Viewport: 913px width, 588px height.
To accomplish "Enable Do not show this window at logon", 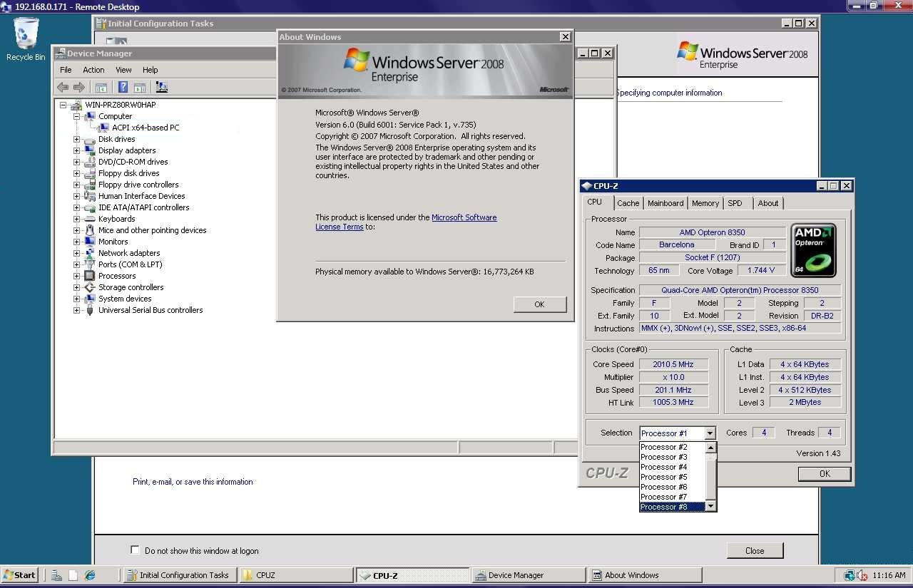I will point(135,550).
